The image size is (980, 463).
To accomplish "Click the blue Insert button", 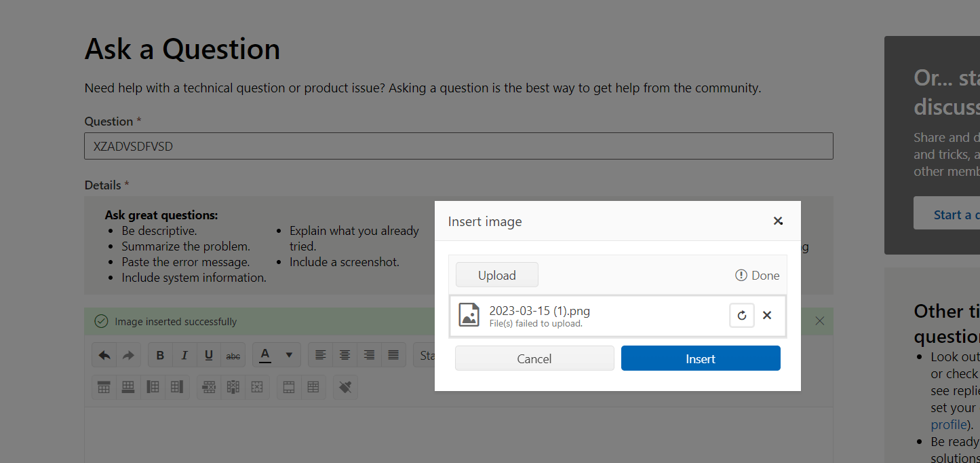I will pyautogui.click(x=701, y=358).
